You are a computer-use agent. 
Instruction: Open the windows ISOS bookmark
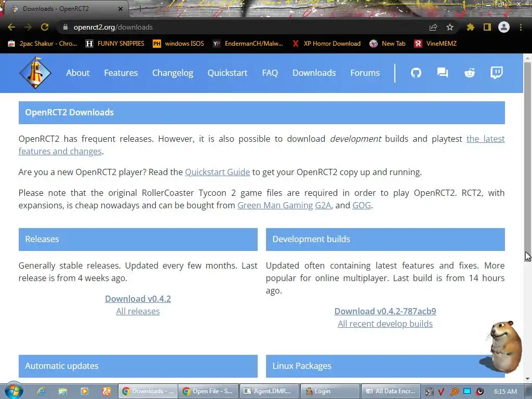pos(179,44)
